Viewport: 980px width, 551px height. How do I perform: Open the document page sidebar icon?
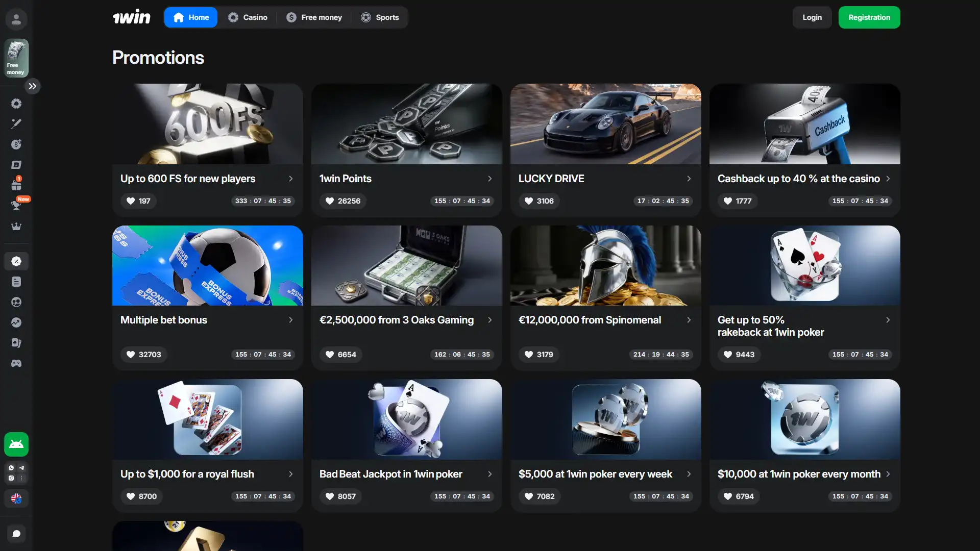coord(16,282)
